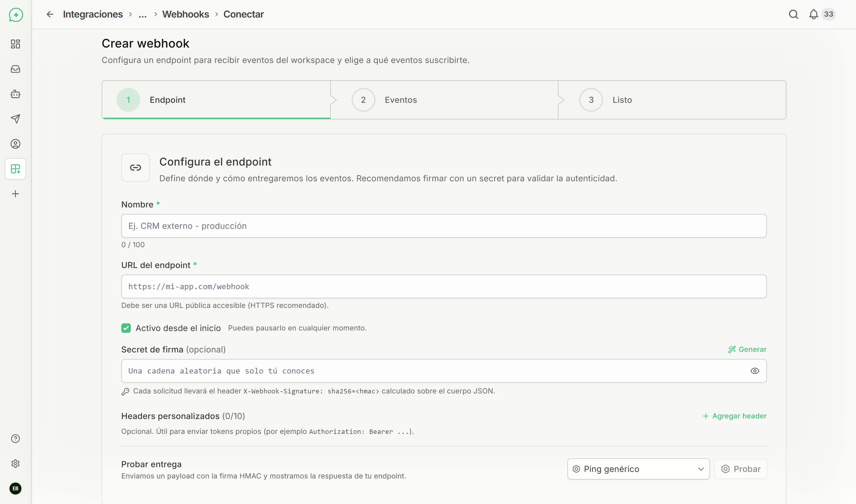Click Generar to create a secret
Viewport: 856px width, 504px height.
747,349
